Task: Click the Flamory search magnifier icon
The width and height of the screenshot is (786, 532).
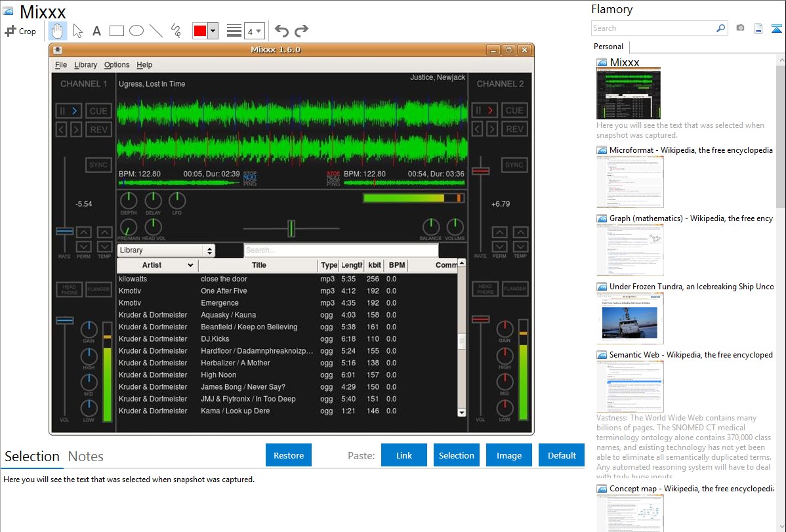Action: tap(720, 28)
